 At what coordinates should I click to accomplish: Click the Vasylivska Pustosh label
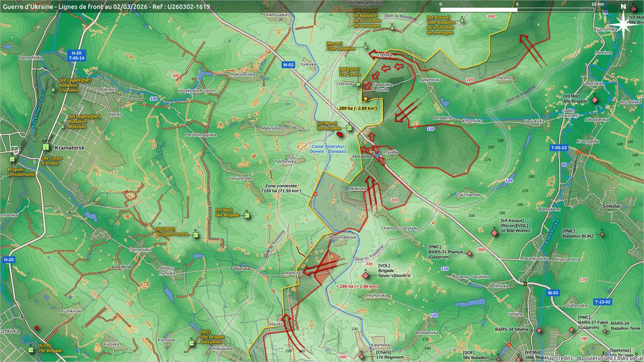pyautogui.click(x=197, y=91)
